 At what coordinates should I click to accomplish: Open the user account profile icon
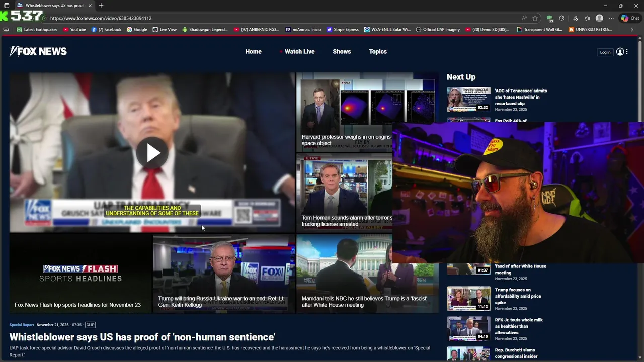pyautogui.click(x=620, y=52)
